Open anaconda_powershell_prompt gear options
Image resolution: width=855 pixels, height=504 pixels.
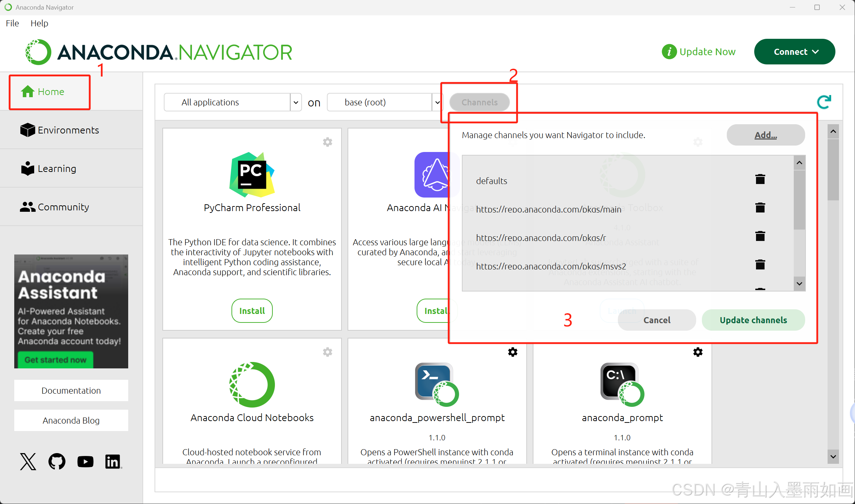(512, 352)
